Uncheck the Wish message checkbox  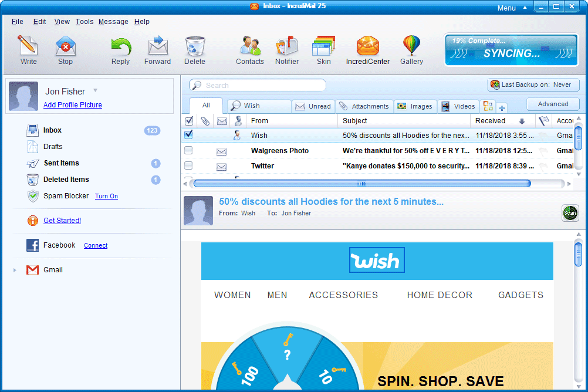coord(188,134)
